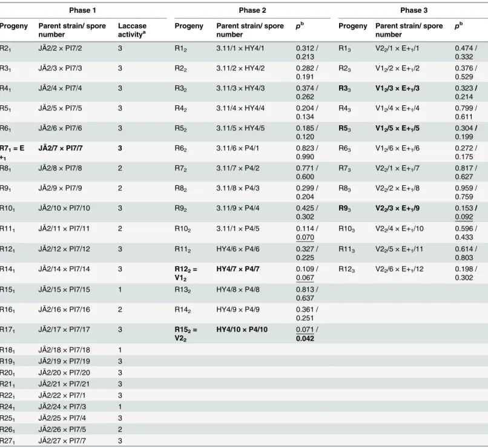488x448 pixels.
Task: Click p value 0.813 / 0.637
Action: coord(307,294)
